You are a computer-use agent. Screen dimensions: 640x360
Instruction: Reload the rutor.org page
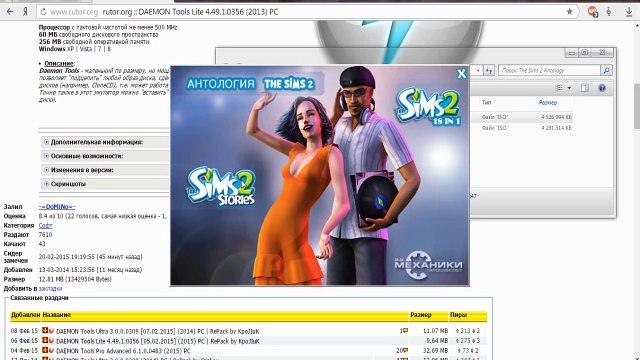[43, 12]
